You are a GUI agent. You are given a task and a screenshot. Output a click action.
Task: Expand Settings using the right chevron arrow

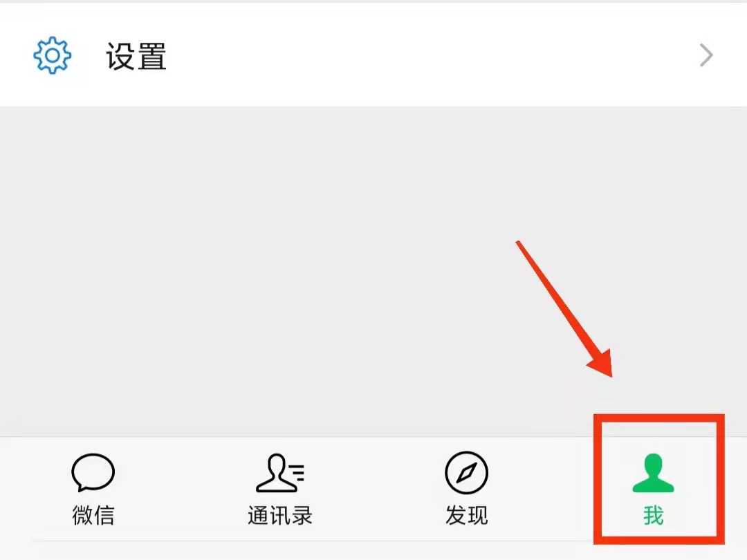click(706, 55)
